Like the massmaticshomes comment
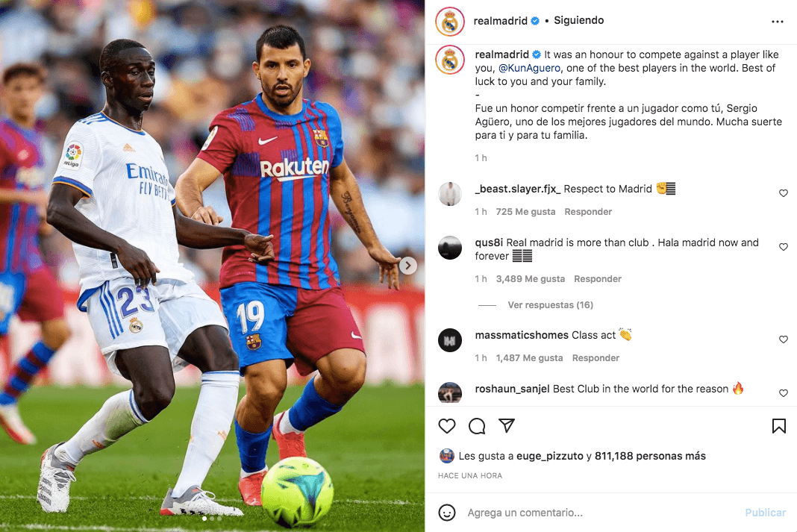 pos(784,339)
